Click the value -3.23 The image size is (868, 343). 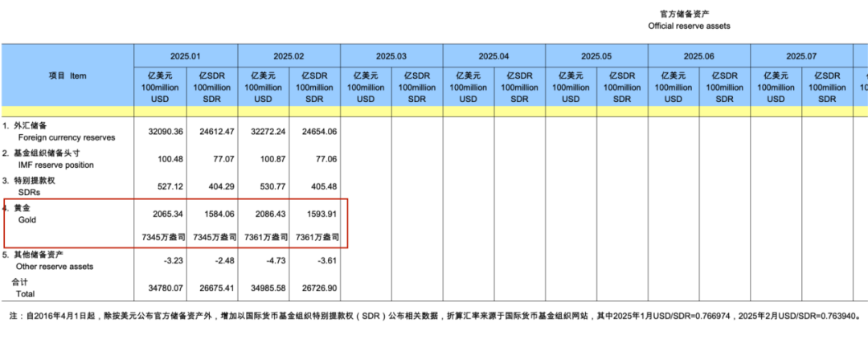pos(174,260)
